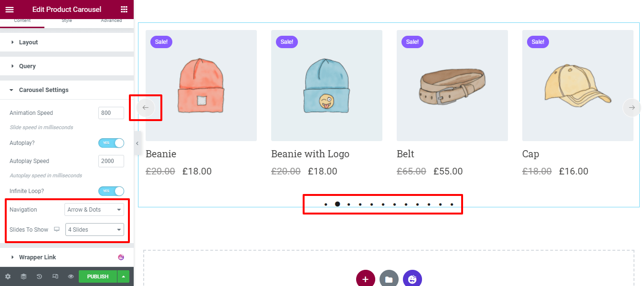
Task: Switch to the Style tab
Action: coord(67,21)
